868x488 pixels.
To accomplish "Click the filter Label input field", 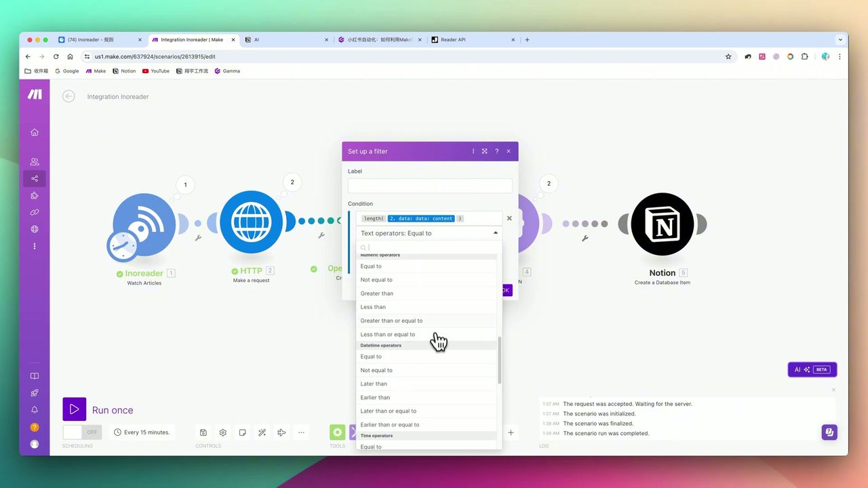I will 430,186.
